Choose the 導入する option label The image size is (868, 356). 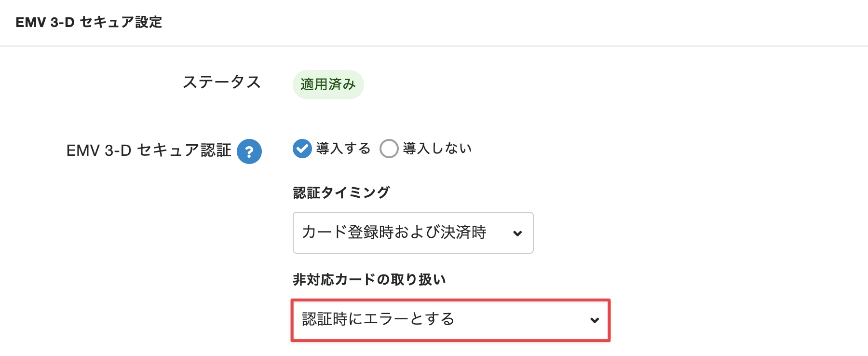pyautogui.click(x=343, y=148)
